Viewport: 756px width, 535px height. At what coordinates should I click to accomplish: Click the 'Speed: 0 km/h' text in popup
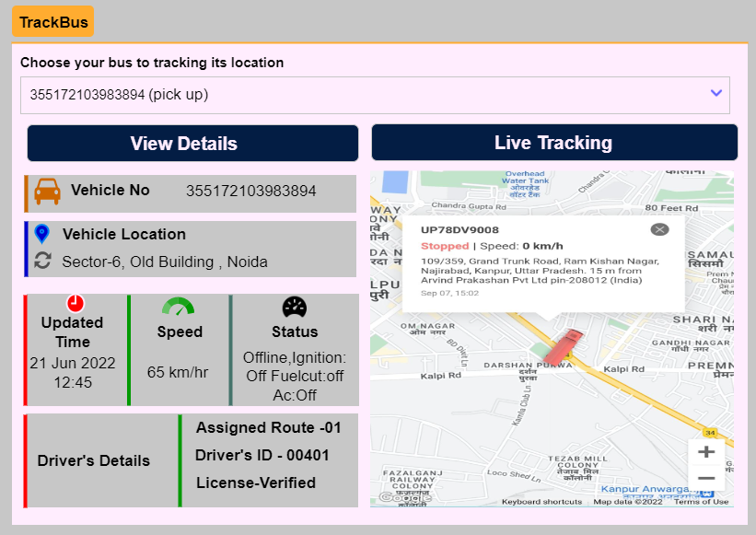click(x=522, y=246)
